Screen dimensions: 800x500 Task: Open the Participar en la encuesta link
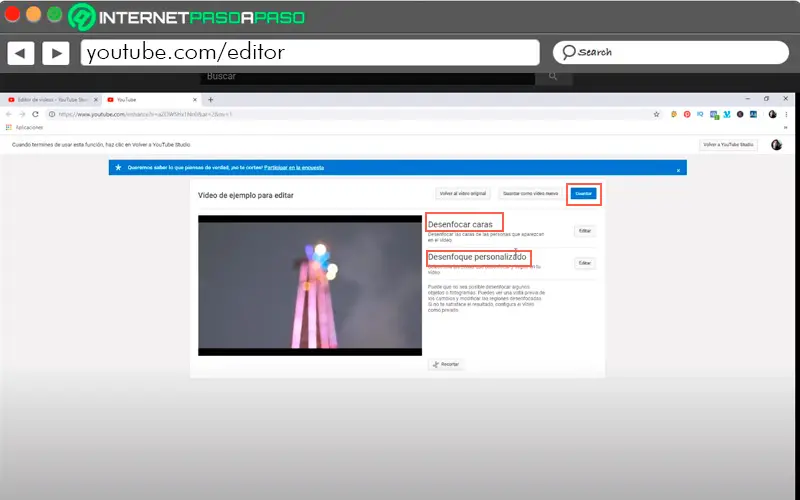pos(294,167)
